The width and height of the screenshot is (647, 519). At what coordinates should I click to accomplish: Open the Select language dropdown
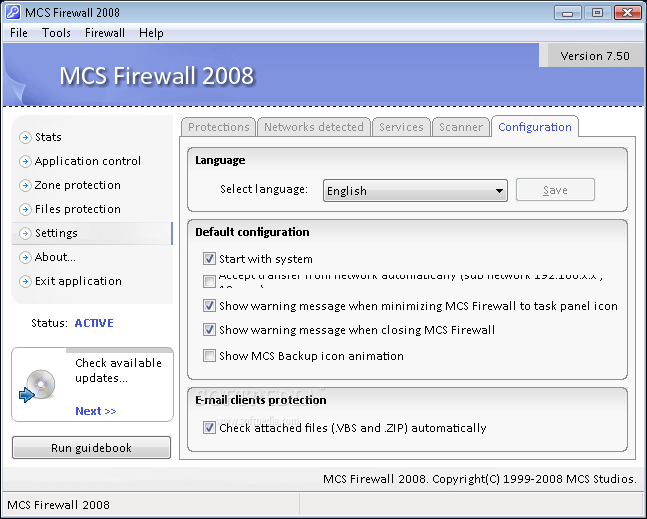[415, 191]
